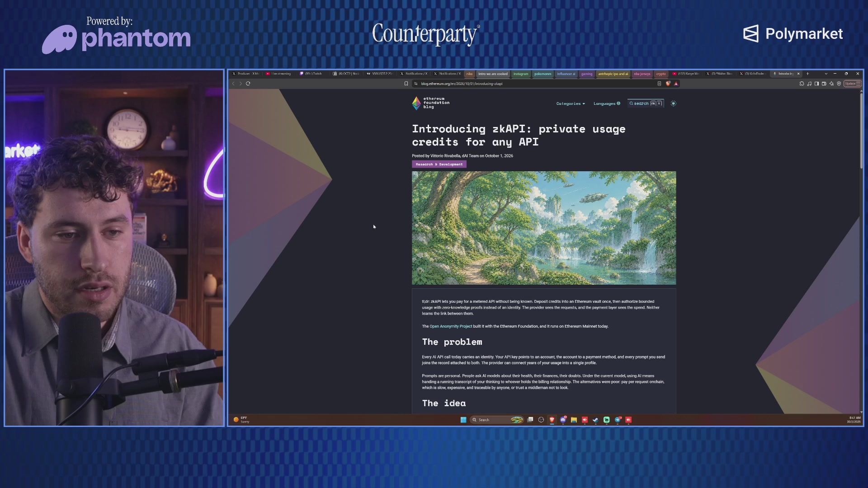Image resolution: width=868 pixels, height=488 pixels.
Task: Bookmark this page using bookmark icon
Action: tap(406, 84)
